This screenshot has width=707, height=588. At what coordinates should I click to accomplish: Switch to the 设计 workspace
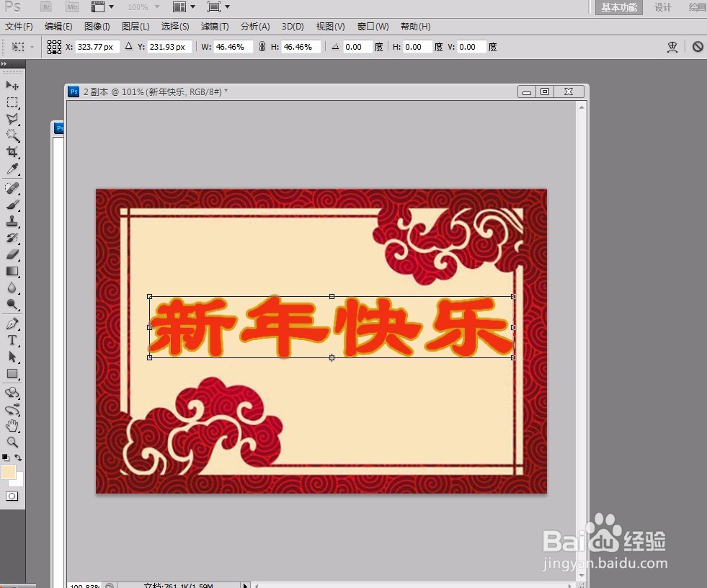tap(662, 8)
